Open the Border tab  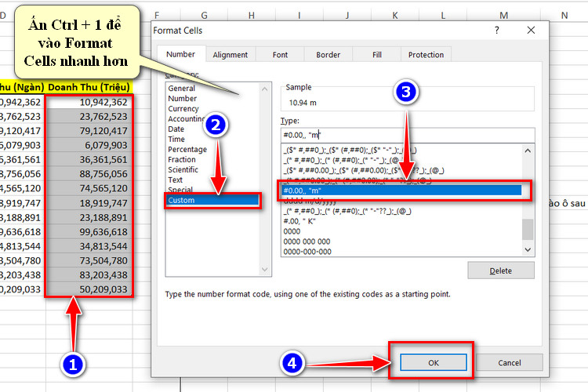(x=328, y=55)
